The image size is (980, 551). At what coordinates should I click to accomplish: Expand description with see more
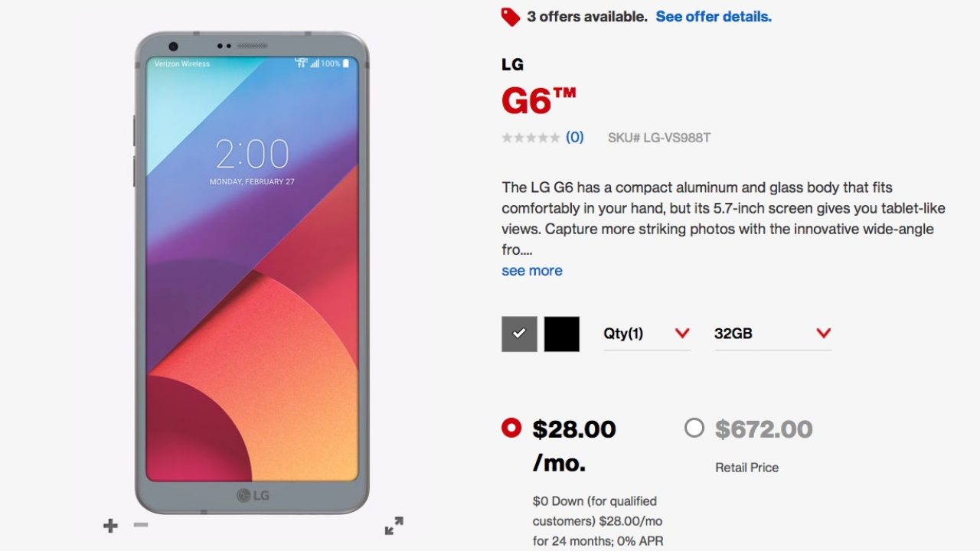532,270
